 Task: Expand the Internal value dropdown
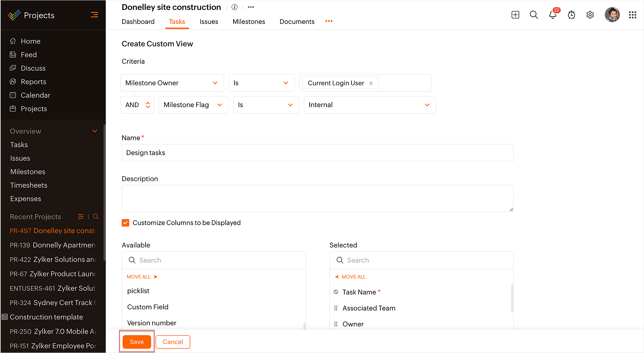pos(427,105)
